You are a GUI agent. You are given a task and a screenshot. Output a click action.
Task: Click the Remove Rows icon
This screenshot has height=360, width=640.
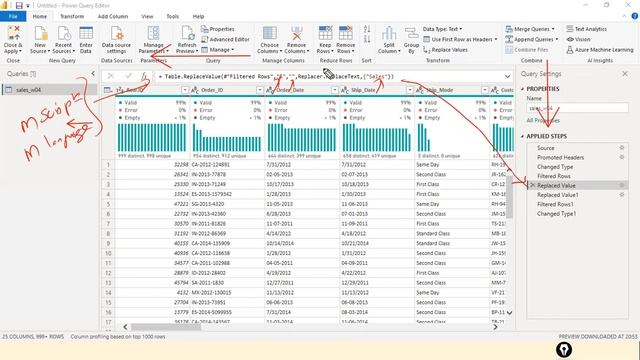tap(345, 33)
